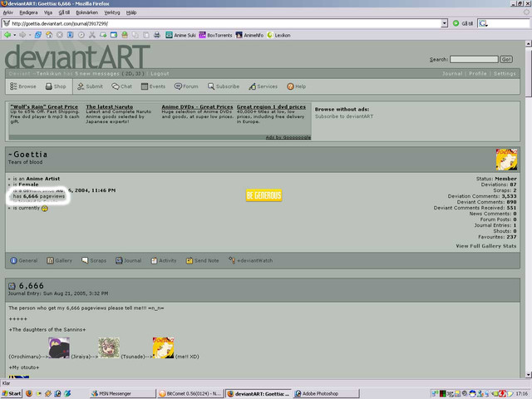Open the Bokmärken menu
Screen dimensions: 532x399
[86, 12]
